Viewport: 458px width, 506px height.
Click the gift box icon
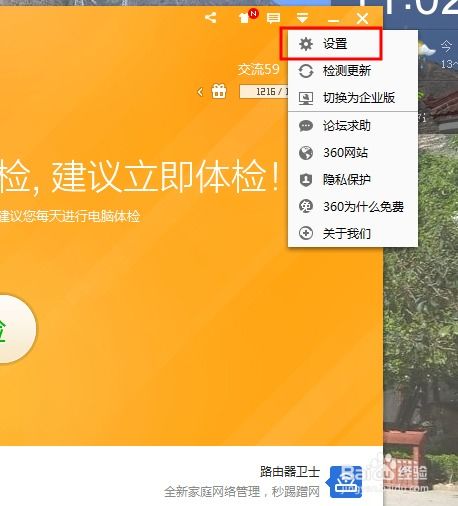(219, 91)
